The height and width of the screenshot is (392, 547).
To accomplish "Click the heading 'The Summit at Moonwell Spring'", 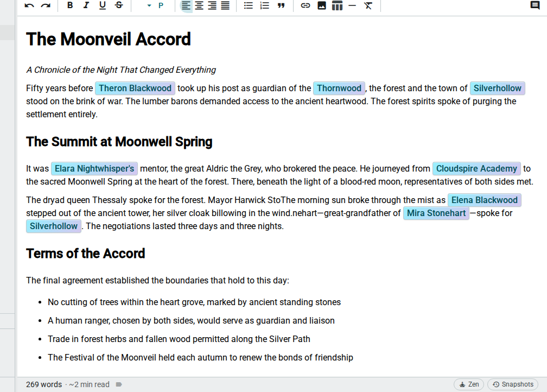I will point(119,142).
